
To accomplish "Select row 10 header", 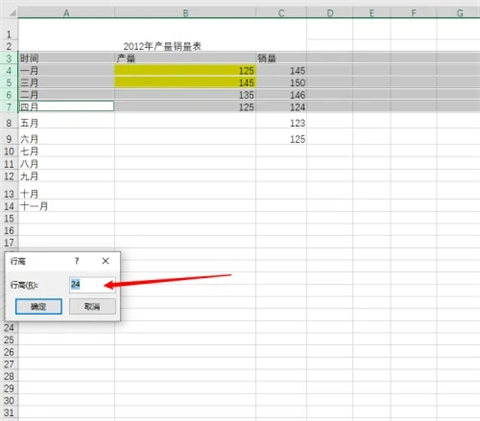I will (x=9, y=151).
